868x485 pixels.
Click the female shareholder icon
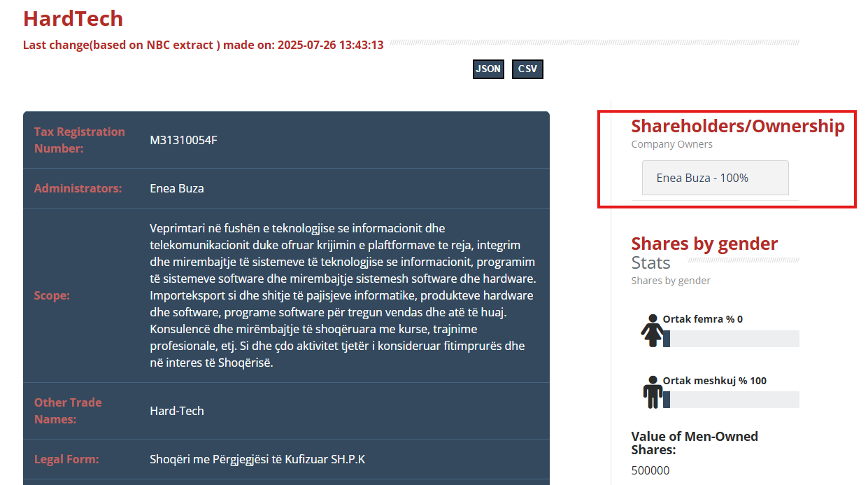[x=652, y=330]
